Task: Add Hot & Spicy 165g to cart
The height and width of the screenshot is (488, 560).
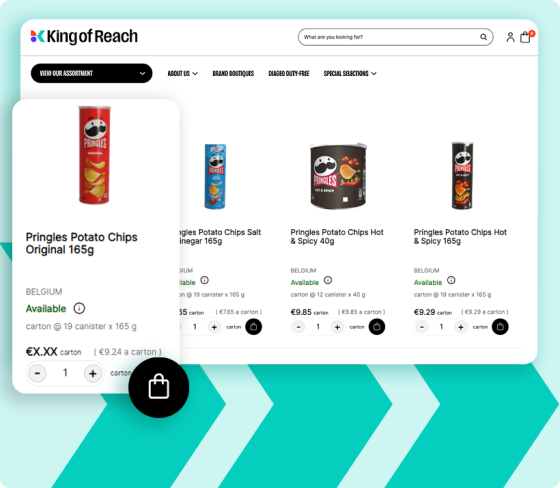Action: tap(500, 327)
